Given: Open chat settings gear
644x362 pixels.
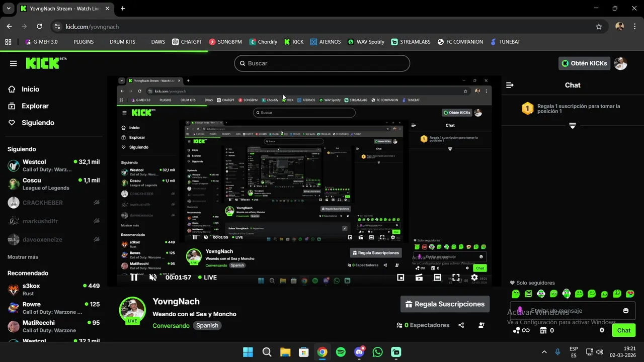Looking at the screenshot, I should point(602,330).
